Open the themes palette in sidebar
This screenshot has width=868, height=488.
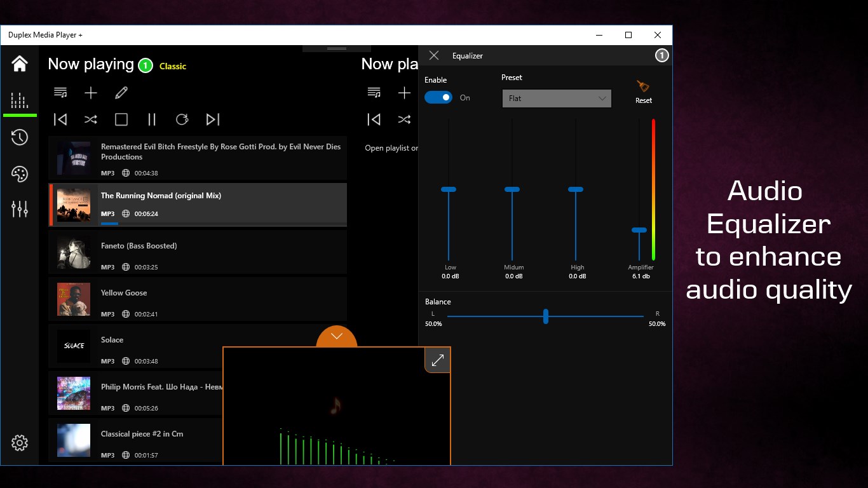coord(20,174)
